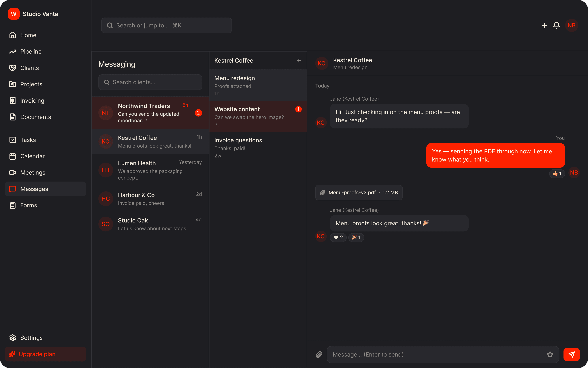Select the Kestrel Coffee client row

tap(150, 142)
